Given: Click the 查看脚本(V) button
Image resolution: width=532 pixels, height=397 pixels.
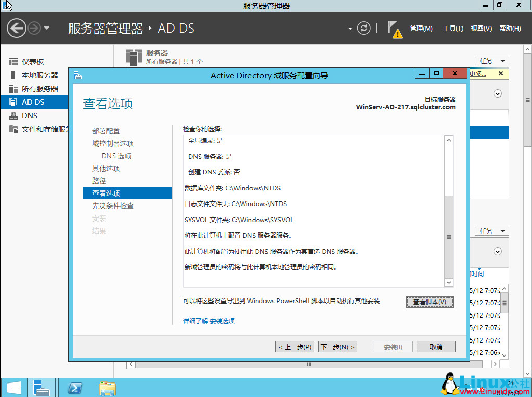Looking at the screenshot, I should click(429, 302).
